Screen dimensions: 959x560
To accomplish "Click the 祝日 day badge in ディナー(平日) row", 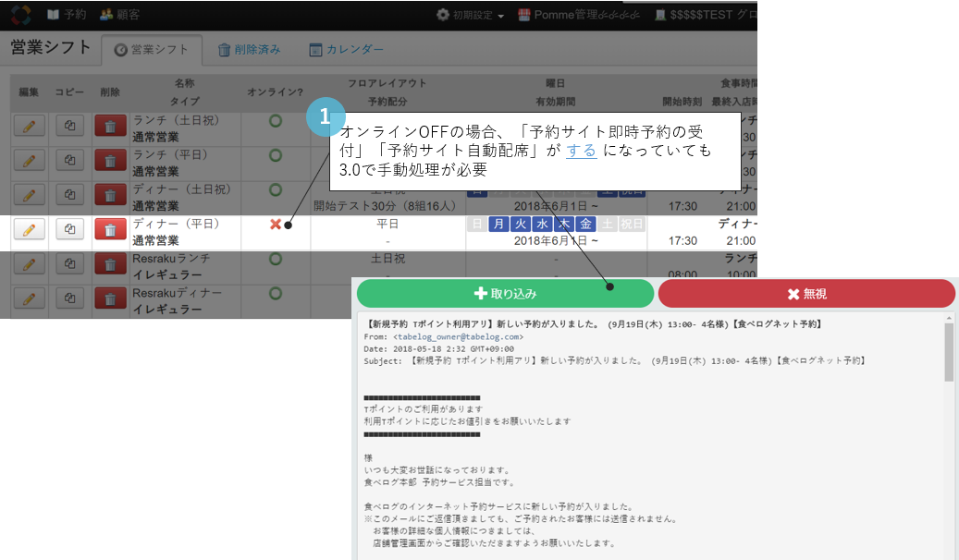I will click(632, 225).
